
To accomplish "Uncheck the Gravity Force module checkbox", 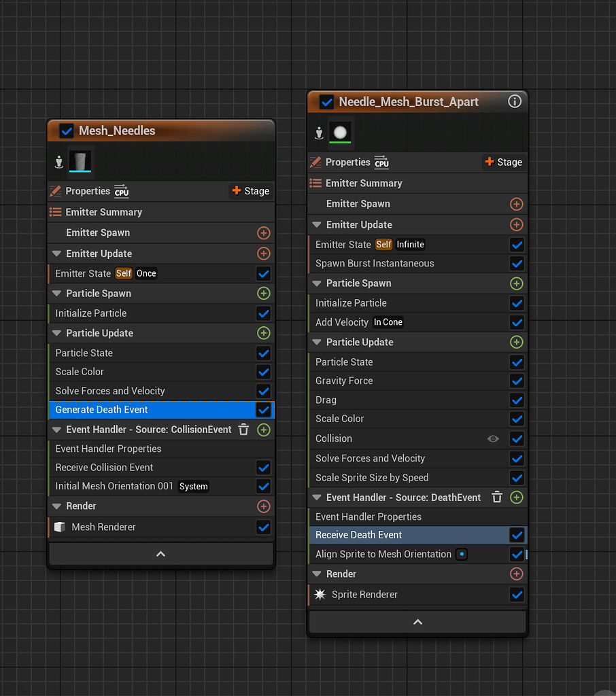I will click(x=517, y=381).
